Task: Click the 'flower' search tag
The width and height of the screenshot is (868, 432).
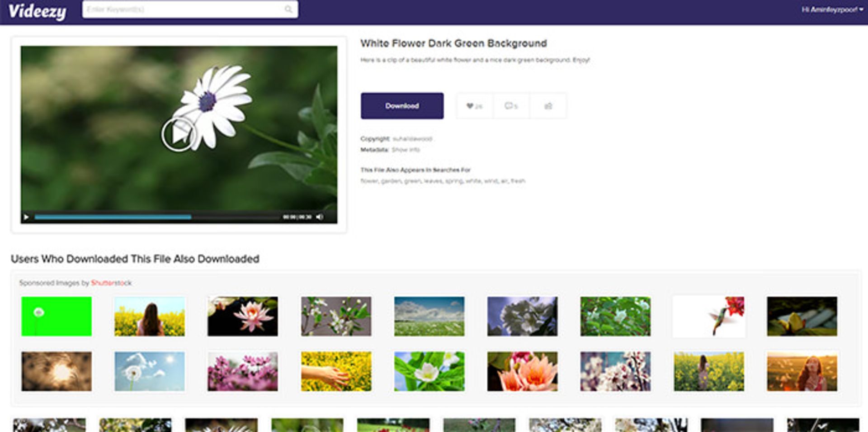Action: point(369,181)
